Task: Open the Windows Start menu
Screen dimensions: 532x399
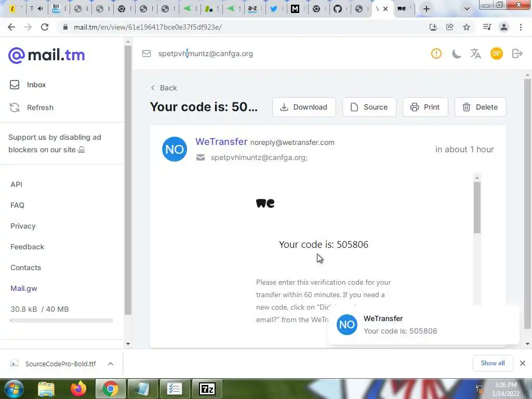Action: 14,389
